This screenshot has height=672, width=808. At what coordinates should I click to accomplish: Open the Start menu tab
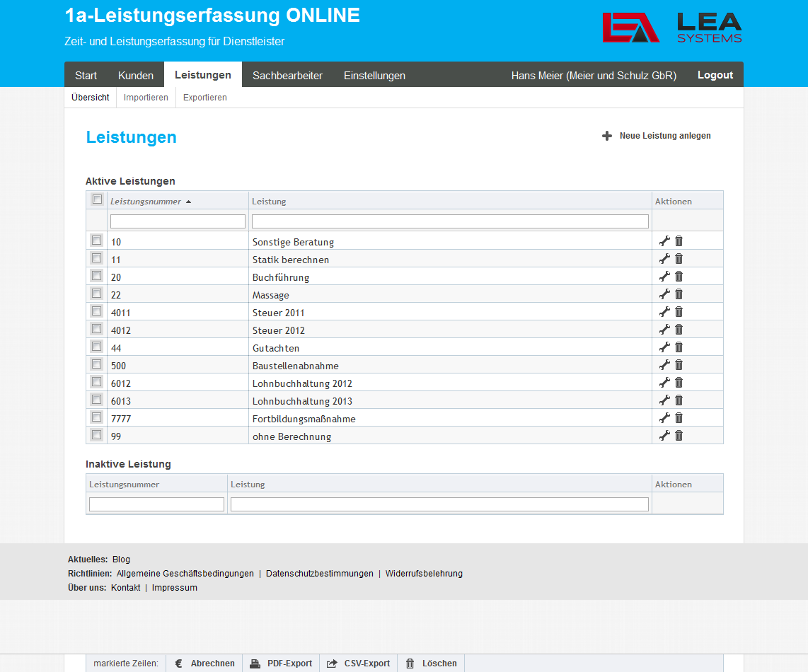[86, 75]
